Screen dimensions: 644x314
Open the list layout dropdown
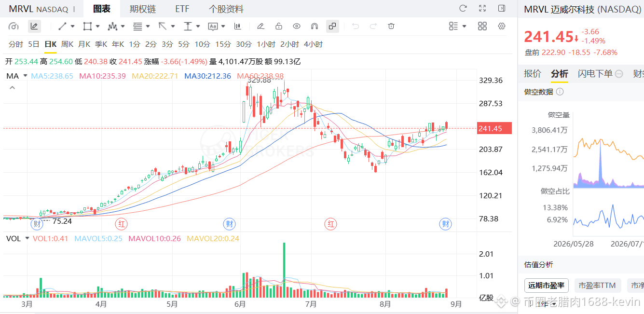pos(457,26)
